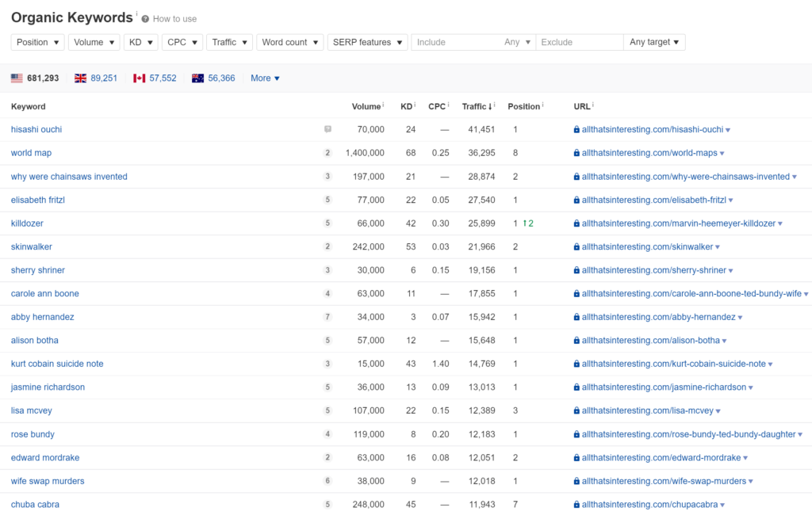
Task: Click Position column info icon
Action: (x=542, y=105)
